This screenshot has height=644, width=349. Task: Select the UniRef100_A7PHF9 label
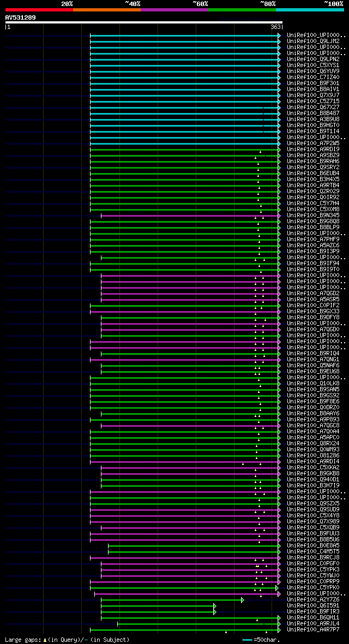(x=313, y=240)
